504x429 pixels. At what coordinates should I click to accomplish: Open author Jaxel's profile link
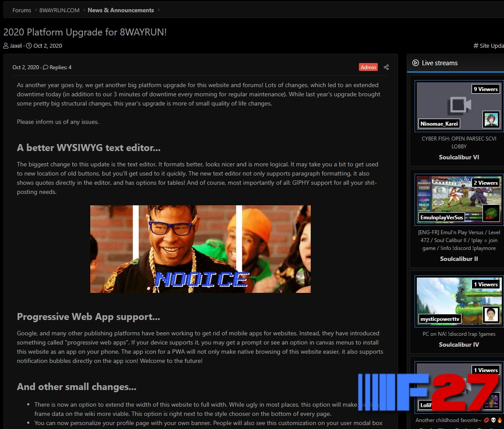[x=16, y=46]
